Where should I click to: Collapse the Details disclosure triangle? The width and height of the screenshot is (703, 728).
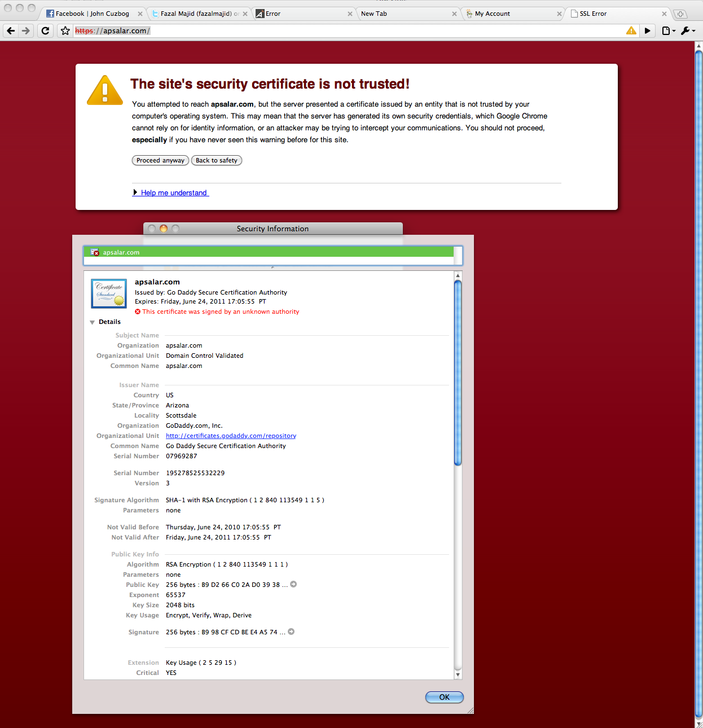92,322
